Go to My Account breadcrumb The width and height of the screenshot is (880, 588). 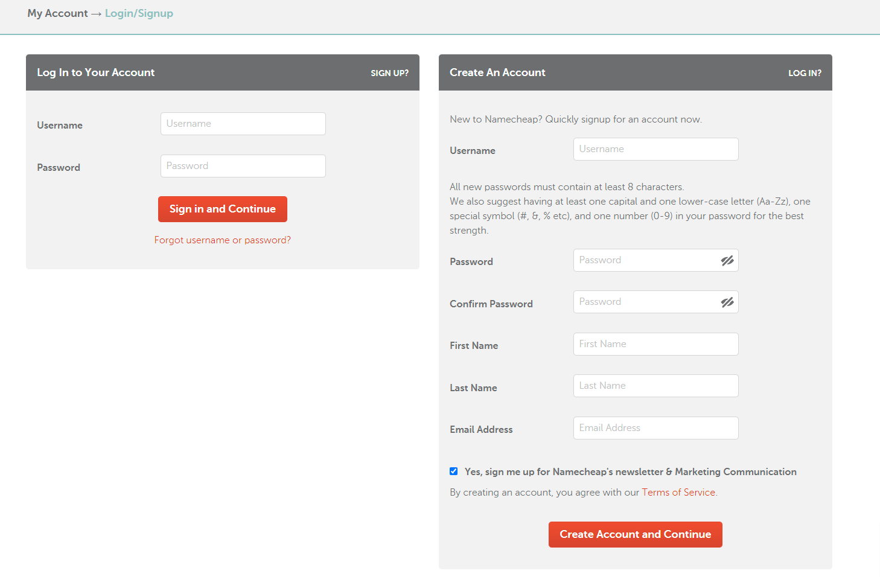tap(57, 13)
